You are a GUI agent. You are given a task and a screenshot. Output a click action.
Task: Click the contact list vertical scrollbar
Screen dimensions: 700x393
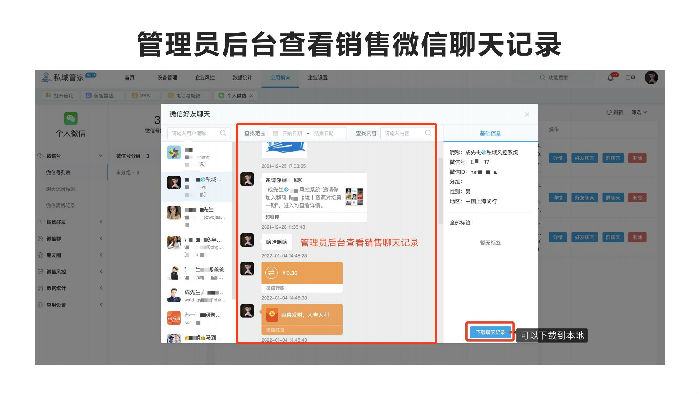pyautogui.click(x=233, y=221)
